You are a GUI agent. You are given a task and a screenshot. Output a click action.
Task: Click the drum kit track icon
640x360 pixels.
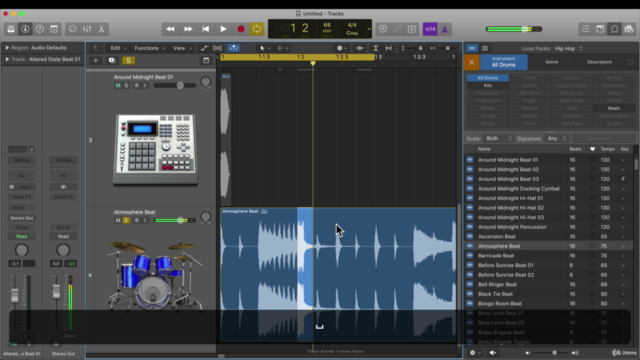point(155,275)
